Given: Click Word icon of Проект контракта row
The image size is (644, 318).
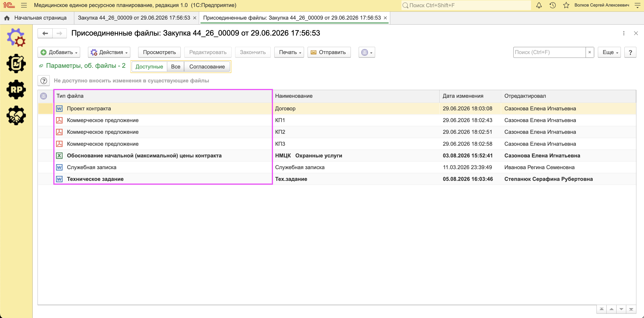Looking at the screenshot, I should pyautogui.click(x=59, y=109).
